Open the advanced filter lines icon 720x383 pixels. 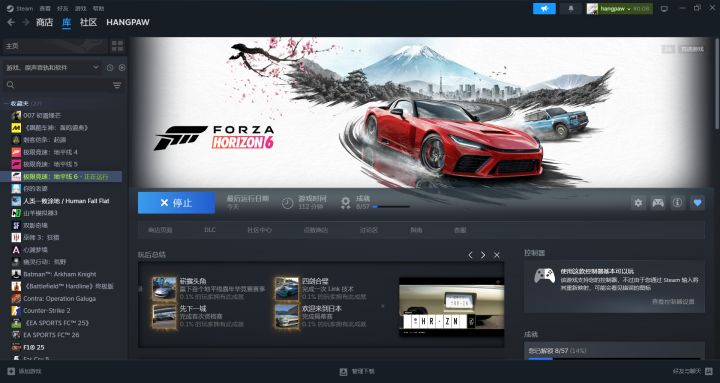pyautogui.click(x=117, y=85)
